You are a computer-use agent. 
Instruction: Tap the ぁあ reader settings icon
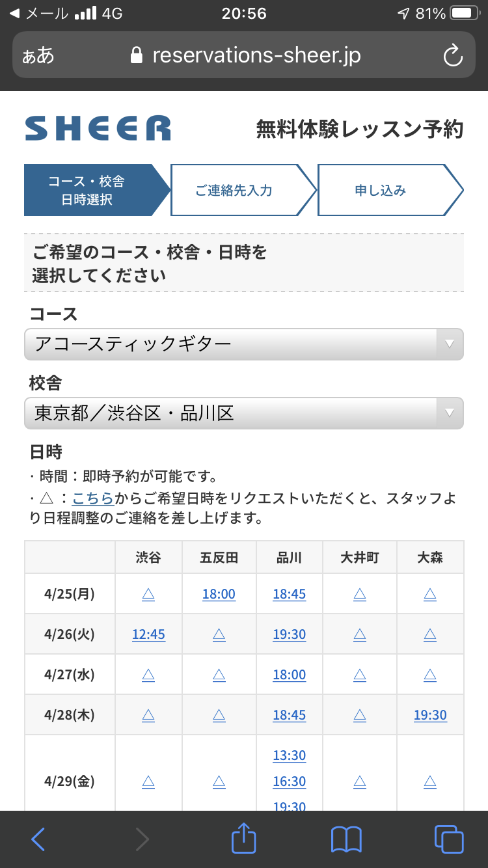(38, 55)
